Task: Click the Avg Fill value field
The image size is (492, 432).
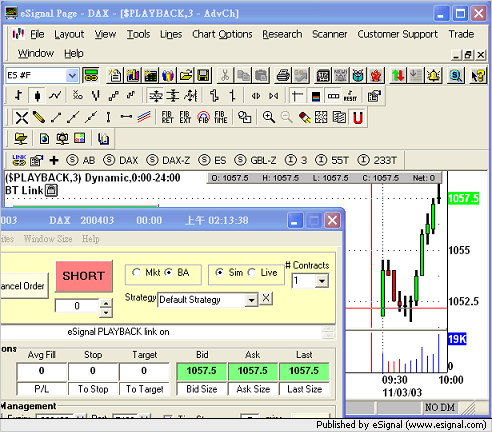Action: point(42,371)
